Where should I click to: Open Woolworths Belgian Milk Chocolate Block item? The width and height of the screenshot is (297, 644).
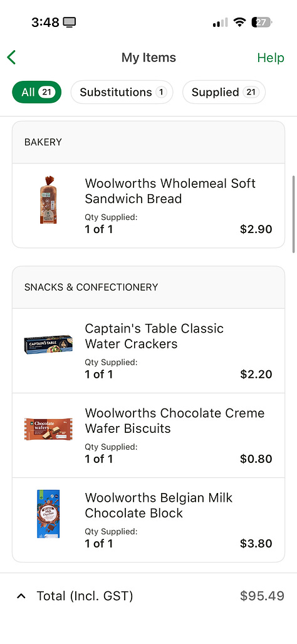148,520
